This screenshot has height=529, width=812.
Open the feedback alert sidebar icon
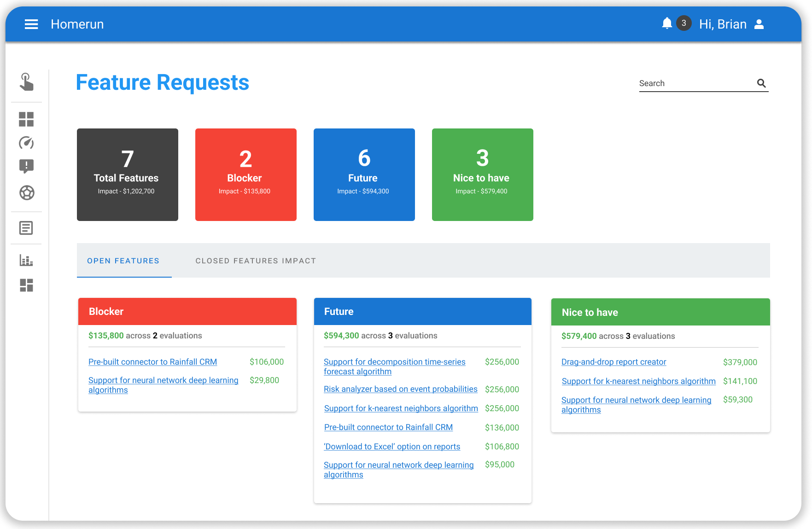(26, 167)
